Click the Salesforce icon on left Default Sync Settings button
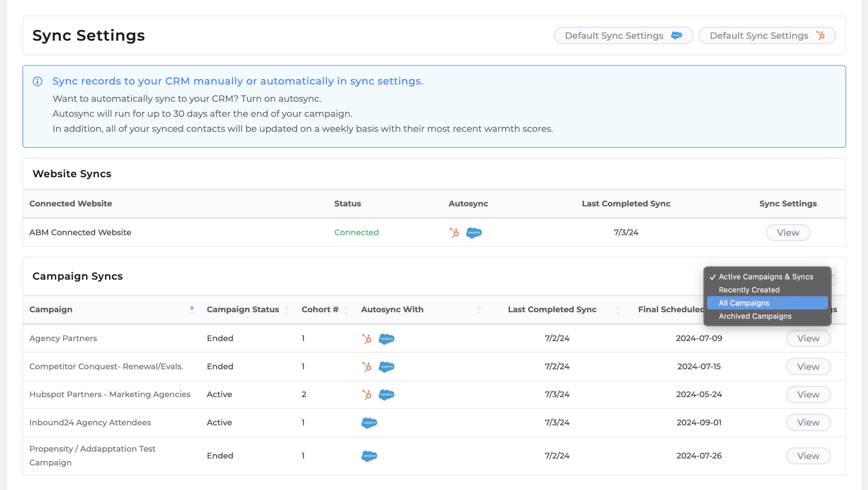This screenshot has width=868, height=490. (676, 35)
